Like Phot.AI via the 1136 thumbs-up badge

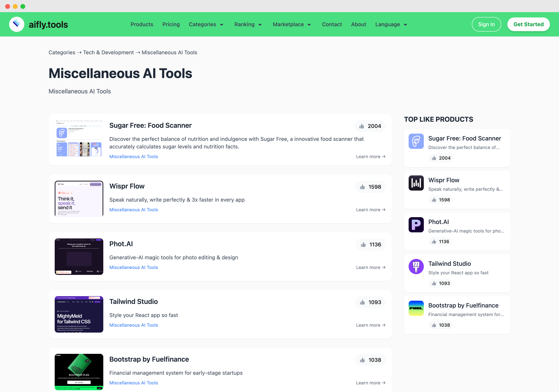tap(371, 245)
